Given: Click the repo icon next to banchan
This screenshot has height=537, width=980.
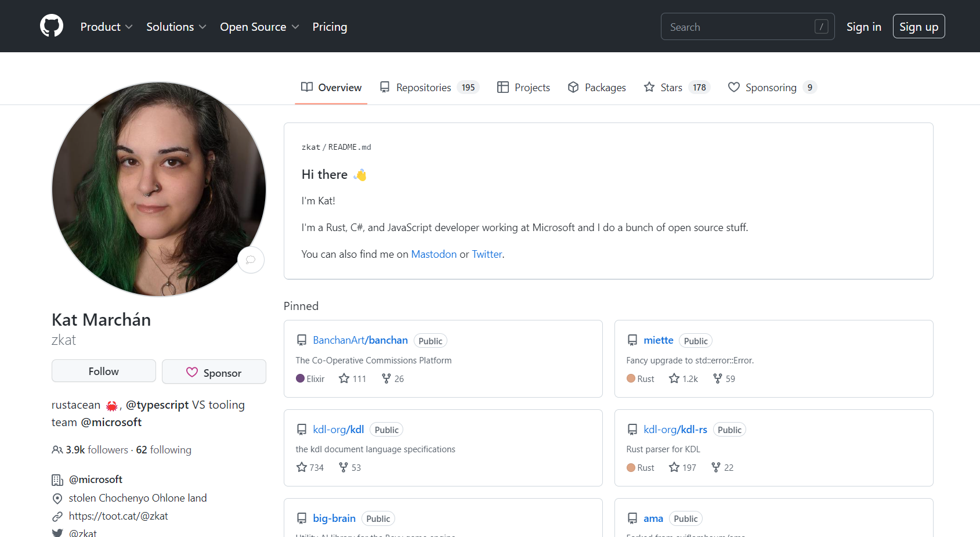Looking at the screenshot, I should click(302, 340).
